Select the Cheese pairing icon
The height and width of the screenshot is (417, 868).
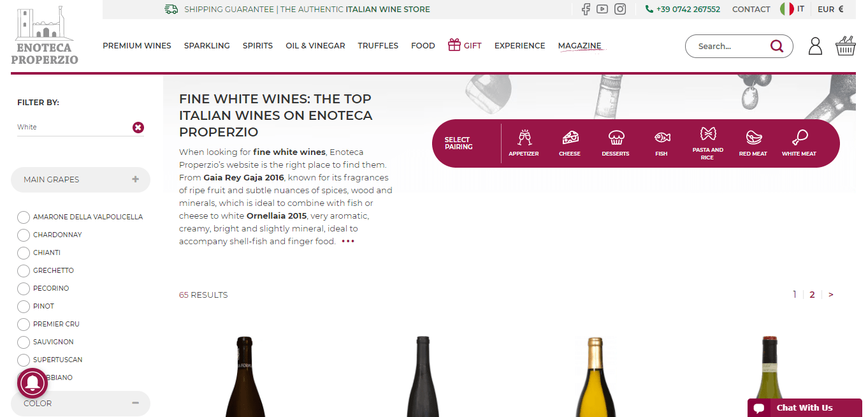pyautogui.click(x=570, y=143)
